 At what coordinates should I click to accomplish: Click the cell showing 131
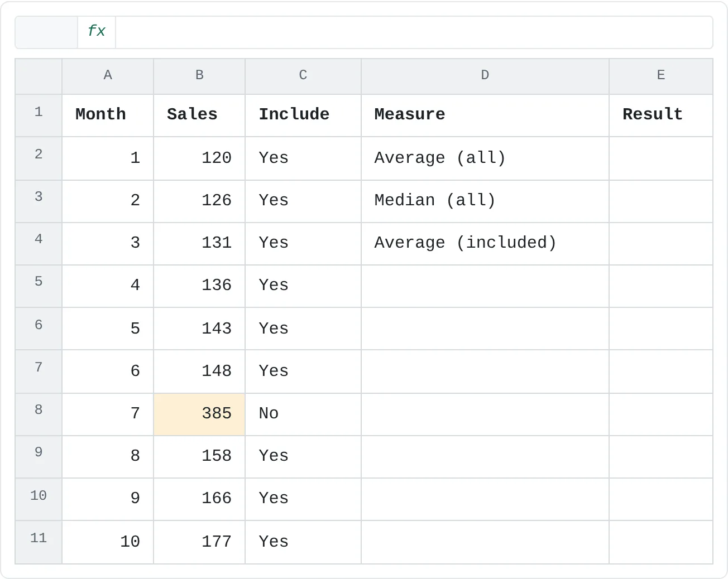pyautogui.click(x=199, y=244)
